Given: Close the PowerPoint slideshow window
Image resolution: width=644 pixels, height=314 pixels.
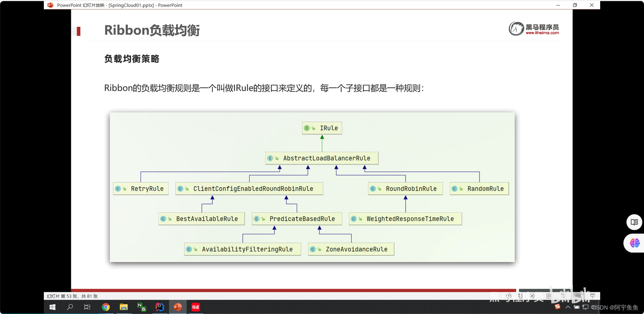Looking at the screenshot, I should (592, 5).
